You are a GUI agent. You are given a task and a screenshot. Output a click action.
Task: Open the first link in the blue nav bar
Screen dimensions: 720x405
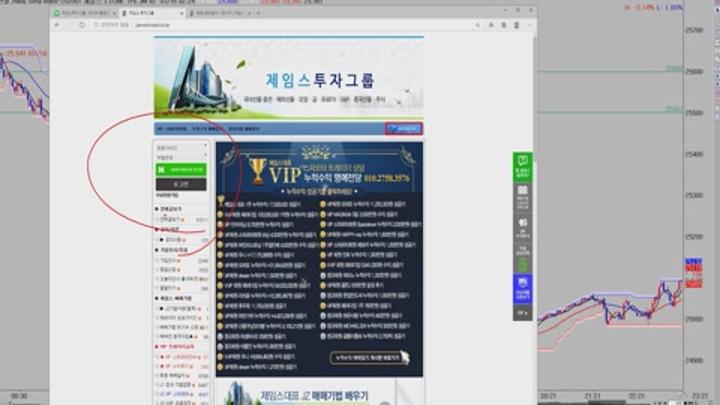(172, 129)
